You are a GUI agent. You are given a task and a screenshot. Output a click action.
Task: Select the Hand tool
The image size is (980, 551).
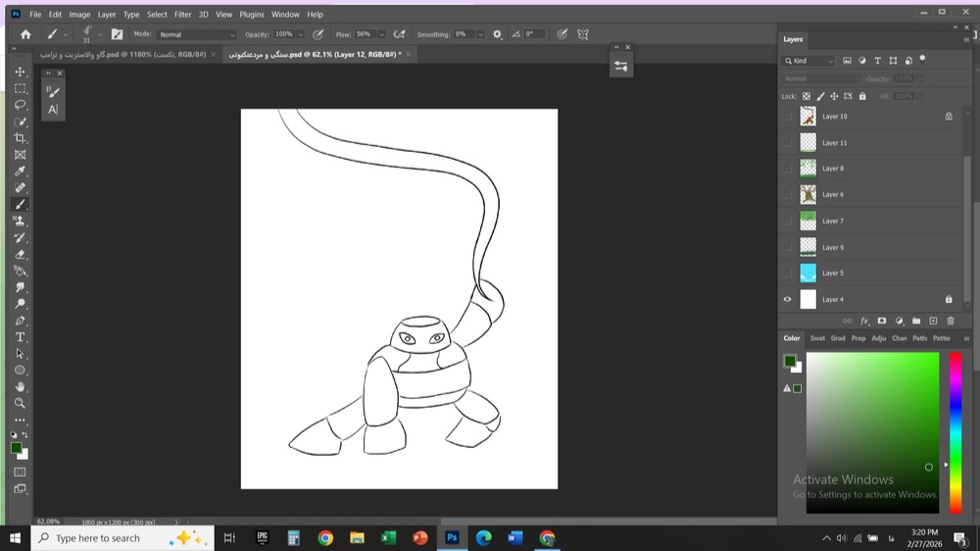click(x=20, y=387)
